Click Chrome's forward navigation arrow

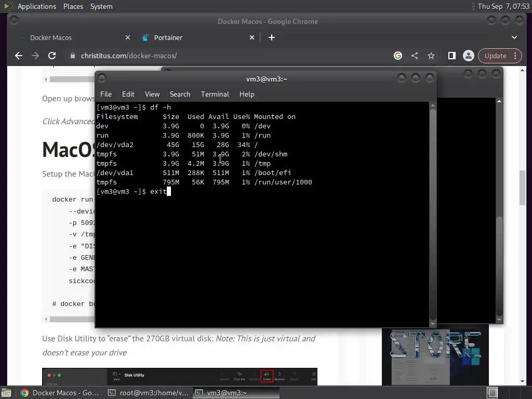tap(35, 56)
